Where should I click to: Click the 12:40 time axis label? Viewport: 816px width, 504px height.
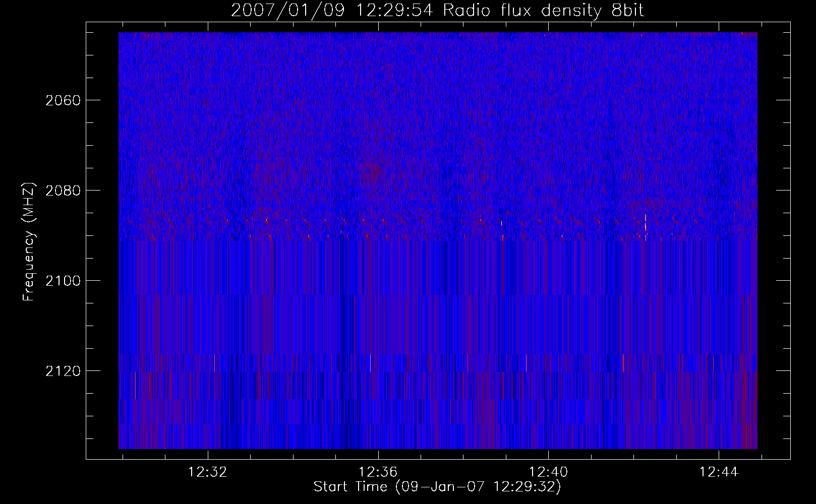548,472
